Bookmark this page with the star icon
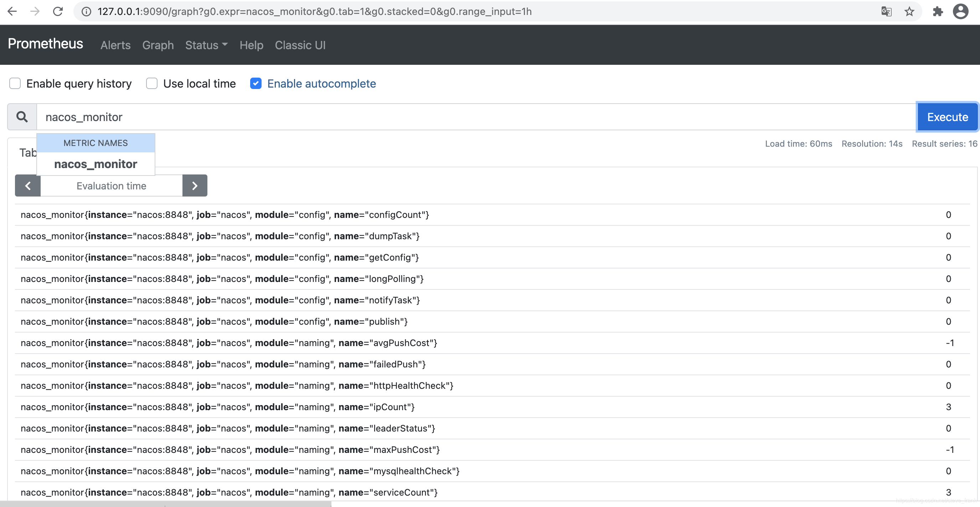Screen dimensions: 980x507 (909, 11)
